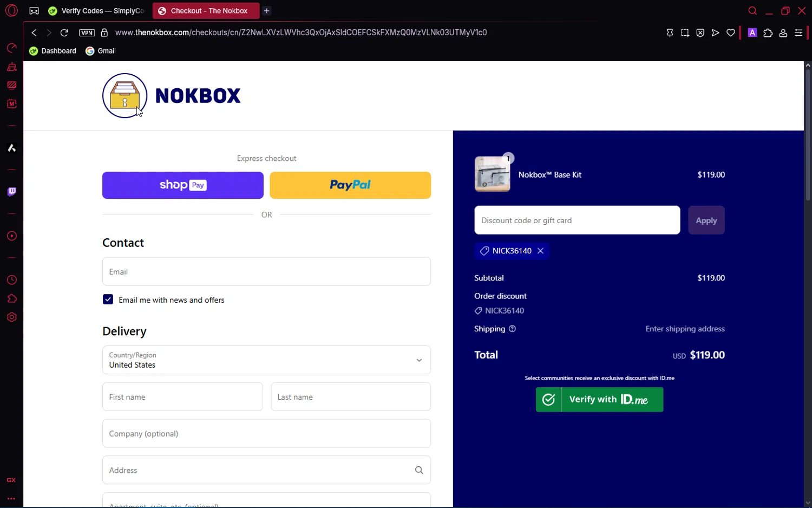Open the GX Cleaner sidebar icon
The height and width of the screenshot is (508, 812).
point(11,67)
